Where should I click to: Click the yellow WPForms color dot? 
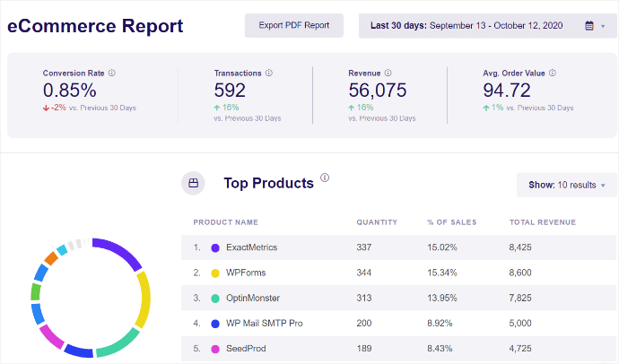pyautogui.click(x=215, y=272)
